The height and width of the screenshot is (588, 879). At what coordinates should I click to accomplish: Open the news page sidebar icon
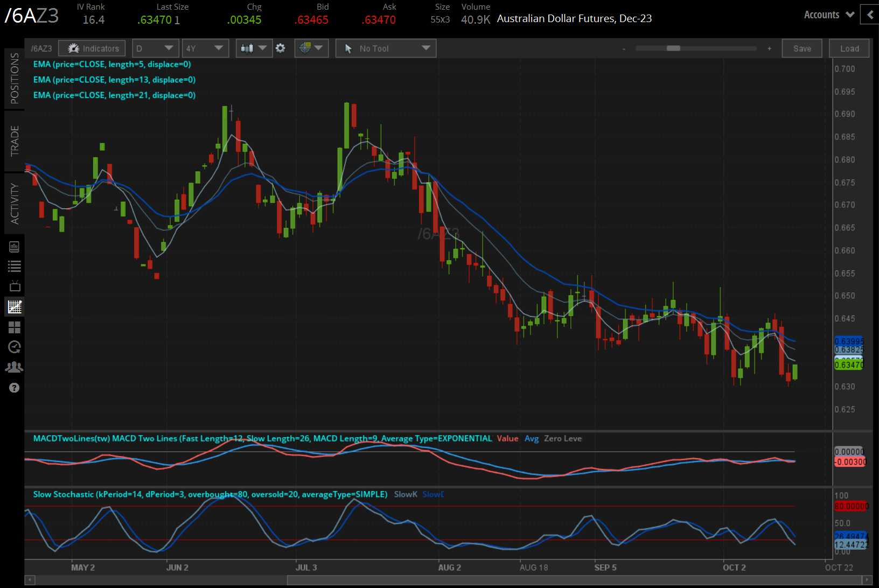(x=15, y=247)
